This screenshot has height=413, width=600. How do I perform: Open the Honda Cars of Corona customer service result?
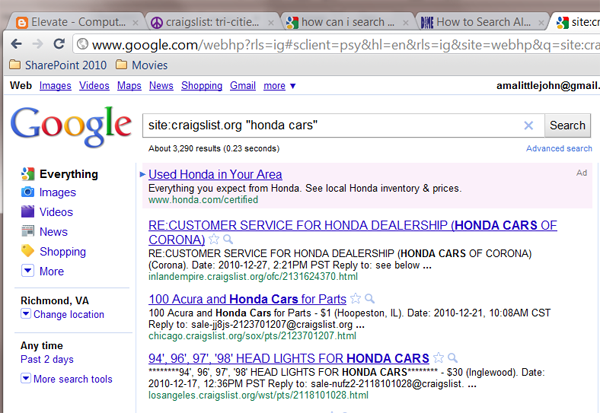(352, 232)
